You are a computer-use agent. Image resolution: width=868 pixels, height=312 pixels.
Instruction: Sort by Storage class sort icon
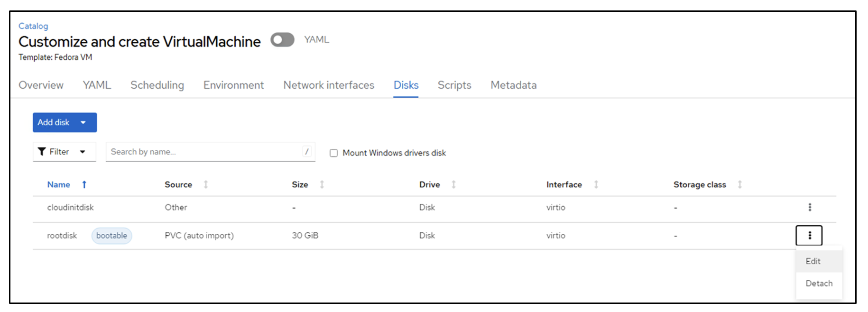[x=740, y=184]
